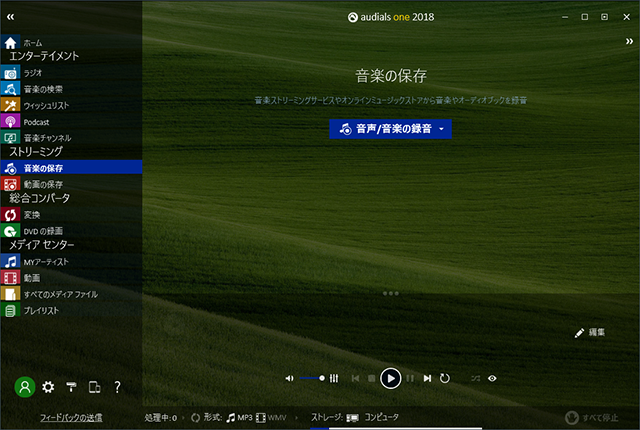The image size is (640, 430).
Task: Open 動画の保存 video saving
Action: [x=71, y=184]
